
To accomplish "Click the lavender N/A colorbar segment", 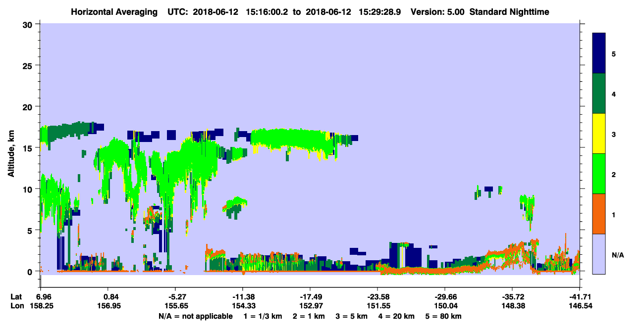I will tap(599, 254).
